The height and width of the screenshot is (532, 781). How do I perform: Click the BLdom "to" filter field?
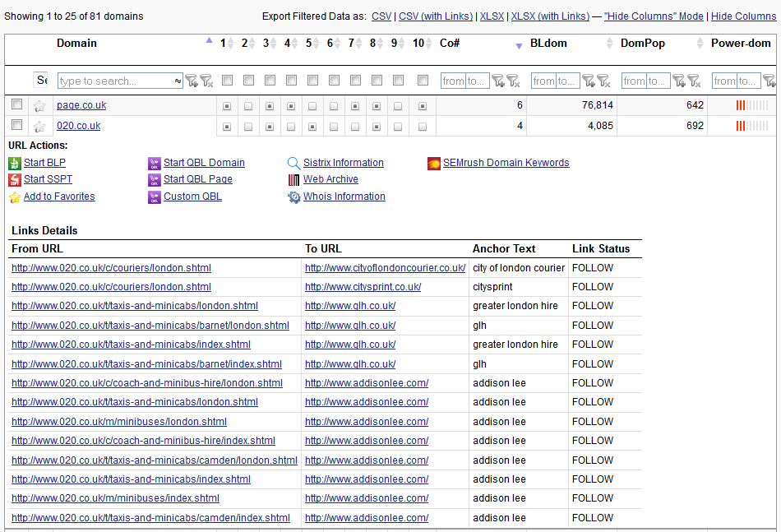pos(568,81)
